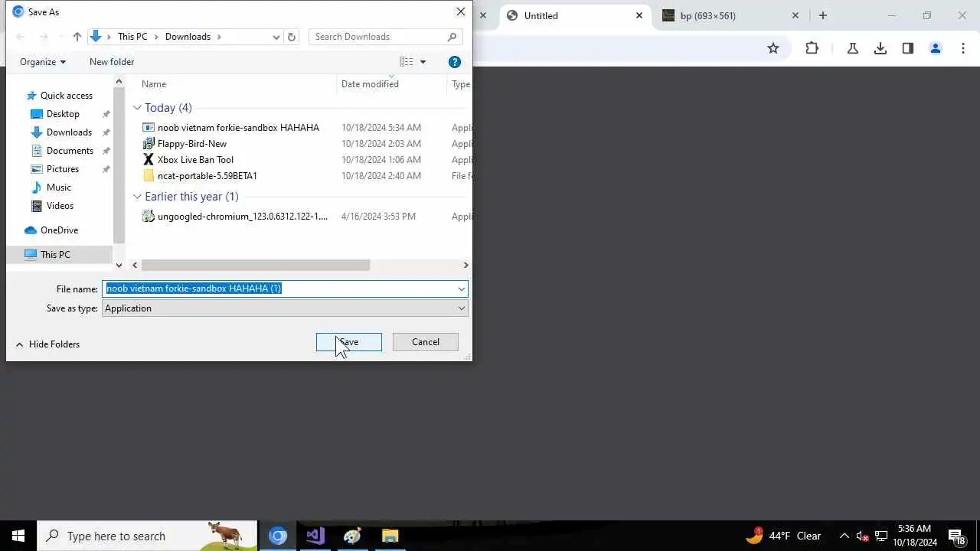Open Chrome profile avatar icon
Viewport: 980px width, 551px height.
click(x=936, y=48)
